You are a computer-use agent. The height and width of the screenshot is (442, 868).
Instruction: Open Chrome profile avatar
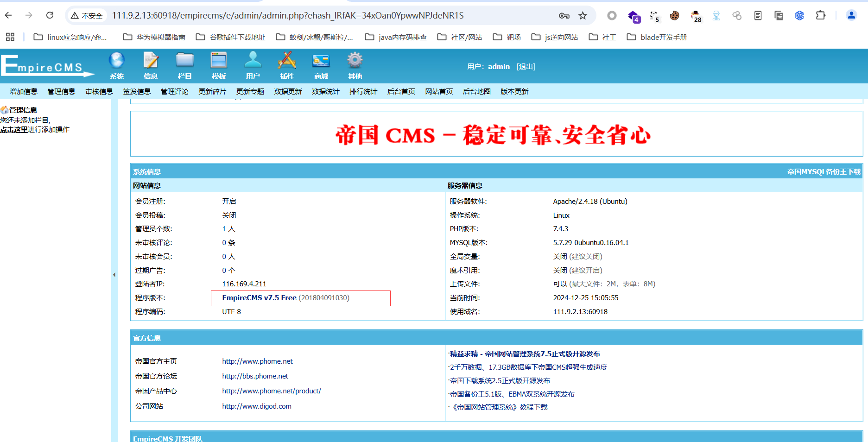point(851,15)
